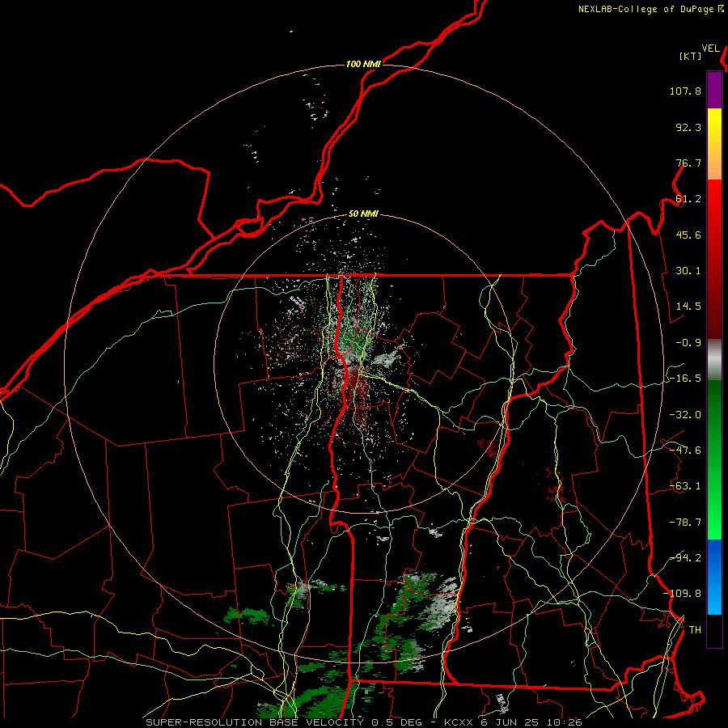Click the 50 NMI range ring label

[x=363, y=214]
